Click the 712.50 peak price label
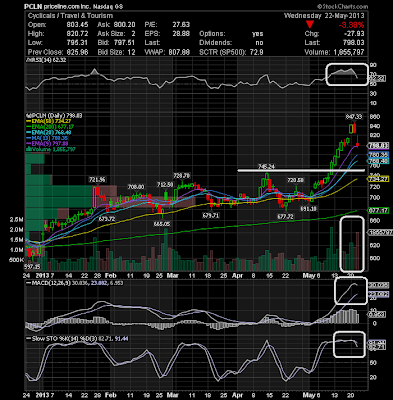 coord(165,185)
